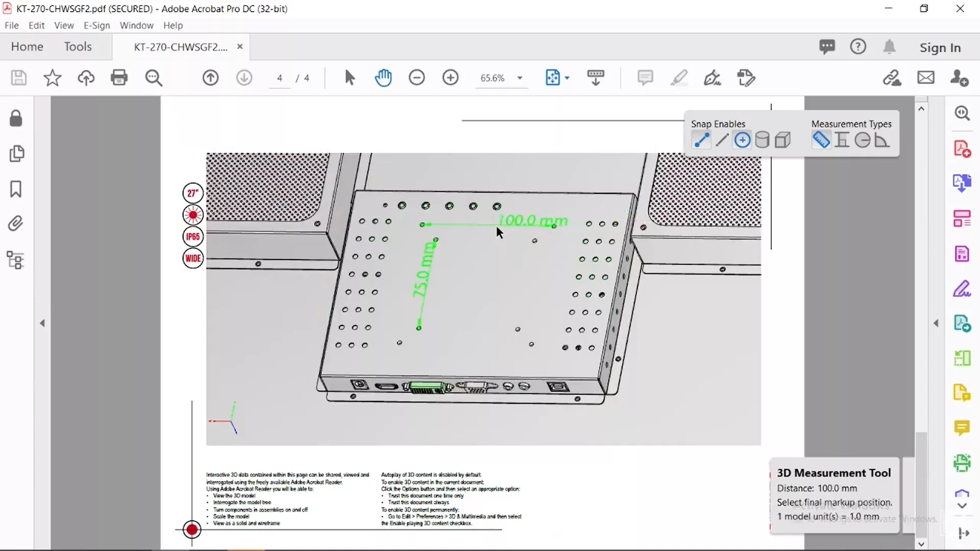Open the Bookmarks panel
Image resolution: width=980 pixels, height=551 pixels.
tap(15, 189)
